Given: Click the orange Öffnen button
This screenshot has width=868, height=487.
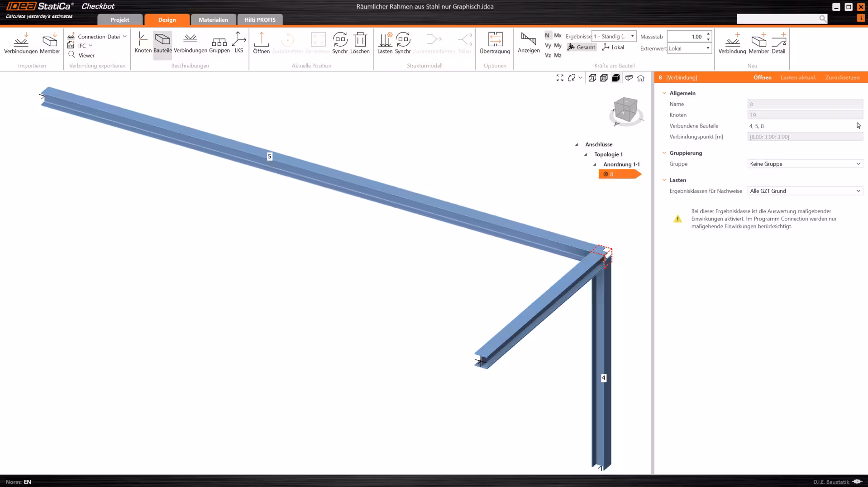Looking at the screenshot, I should point(762,77).
